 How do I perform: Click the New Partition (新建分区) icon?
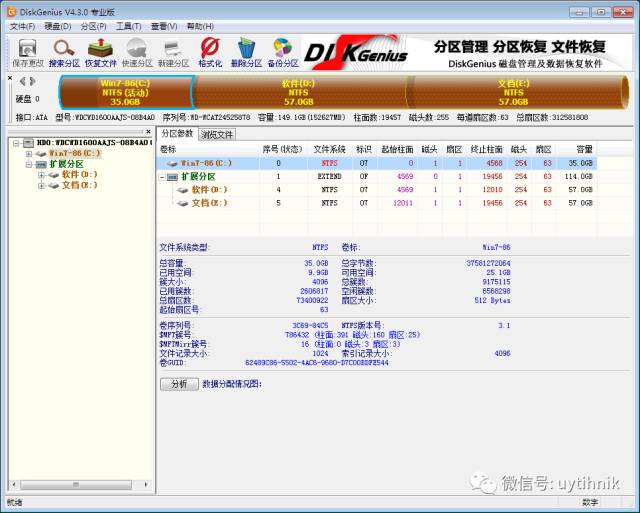pos(173,52)
